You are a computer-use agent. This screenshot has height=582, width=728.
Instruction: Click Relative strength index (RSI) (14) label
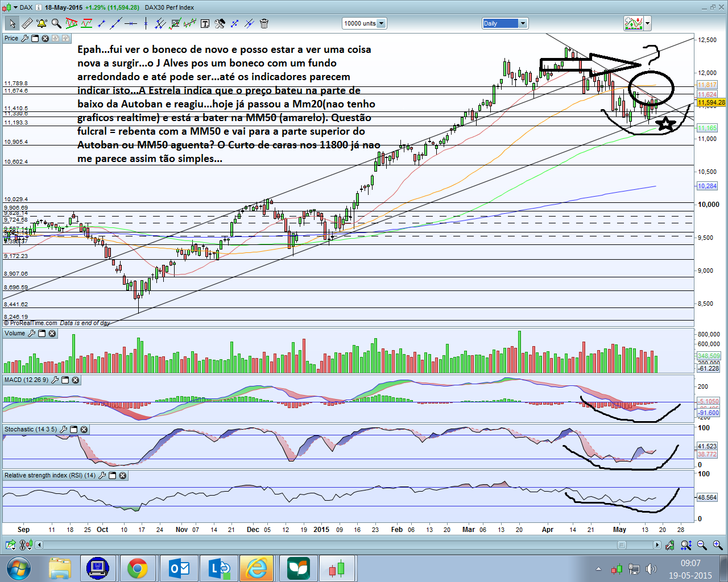[x=50, y=475]
